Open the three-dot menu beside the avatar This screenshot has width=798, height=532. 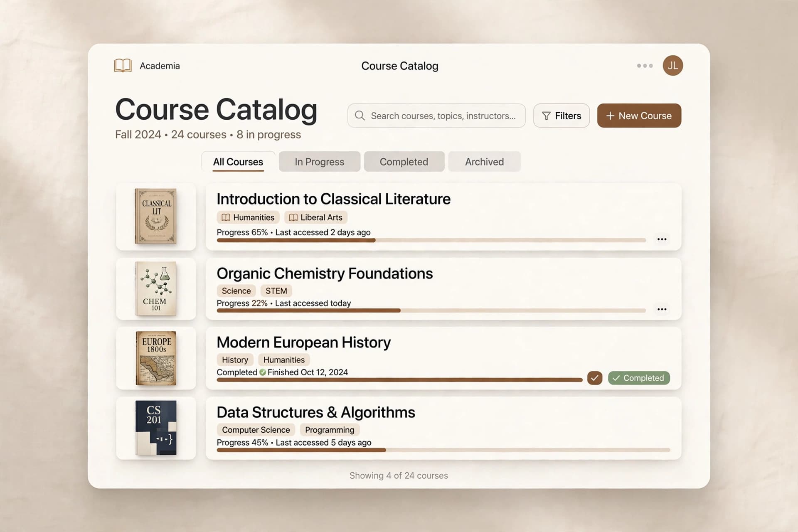[x=645, y=66]
